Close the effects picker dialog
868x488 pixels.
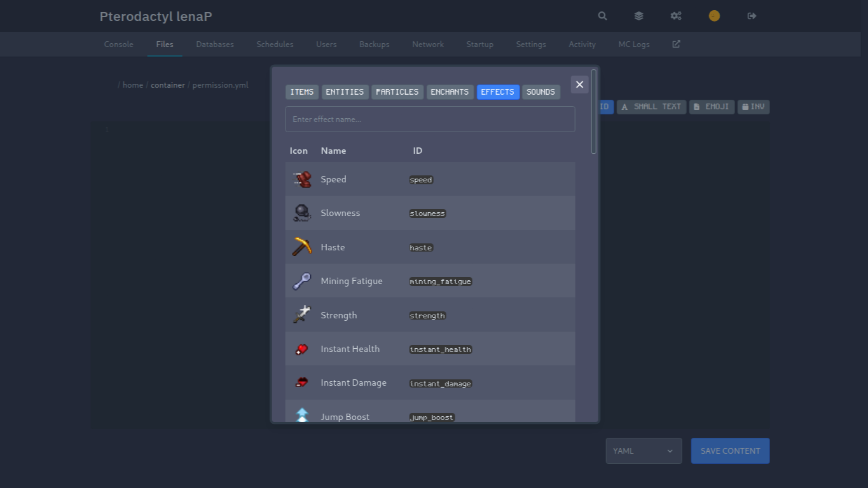coord(579,85)
